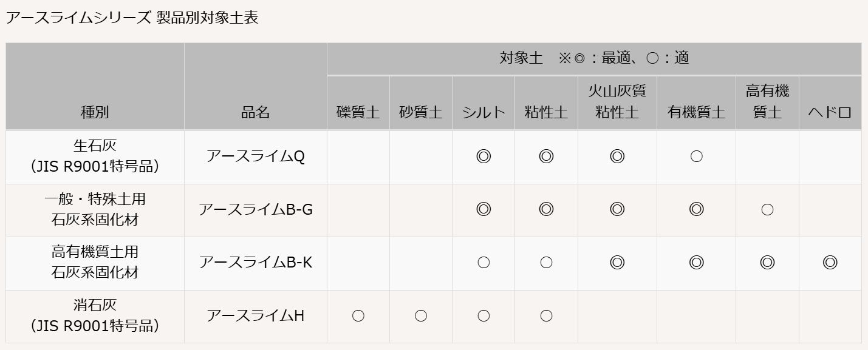
Task: Select the アースライムH product name cell
Action: point(256,316)
